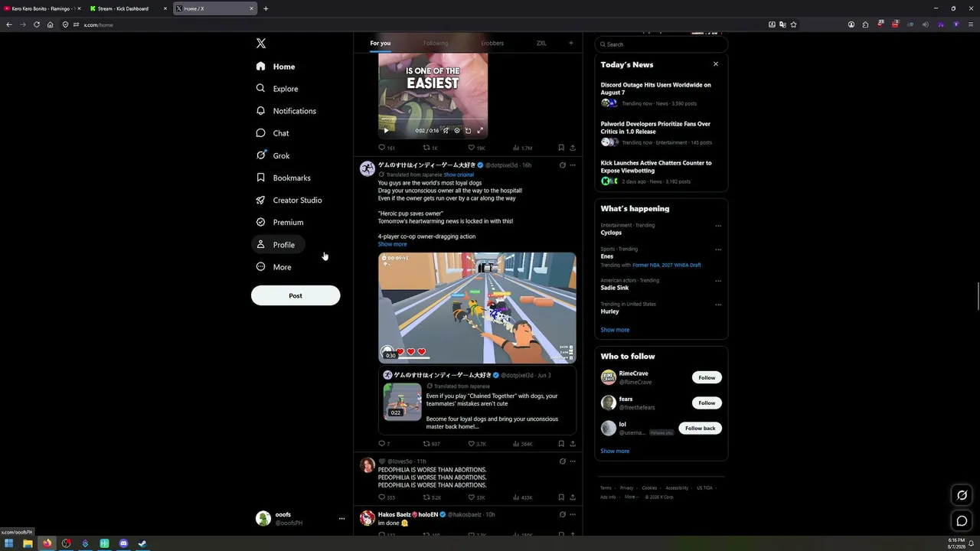The image size is (980, 551).
Task: Click the Search input field
Action: pos(661,44)
